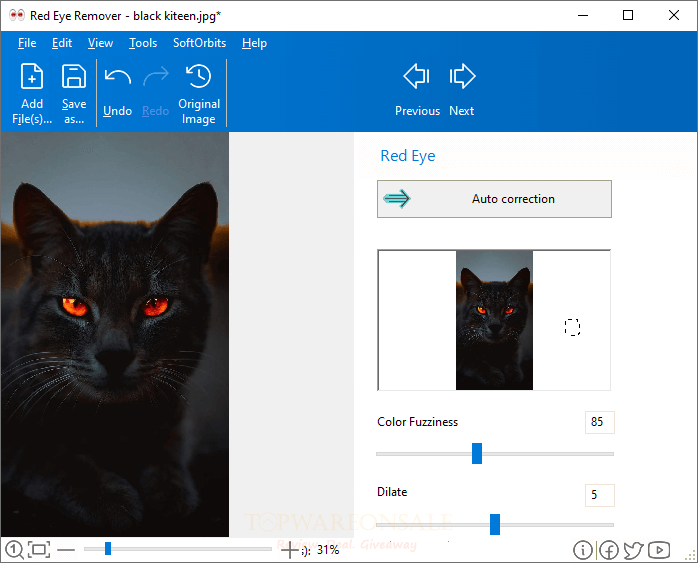This screenshot has height=563, width=698.
Task: Open the YouTube icon link
Action: (x=659, y=550)
